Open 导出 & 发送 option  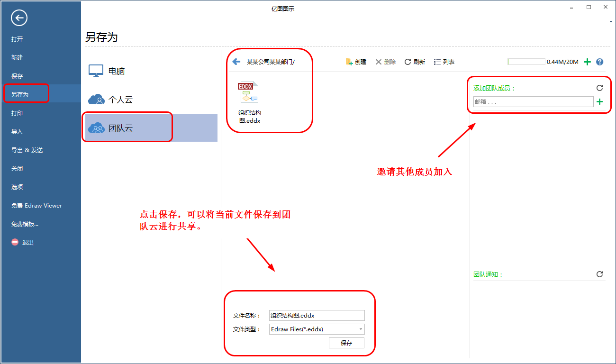coord(27,150)
